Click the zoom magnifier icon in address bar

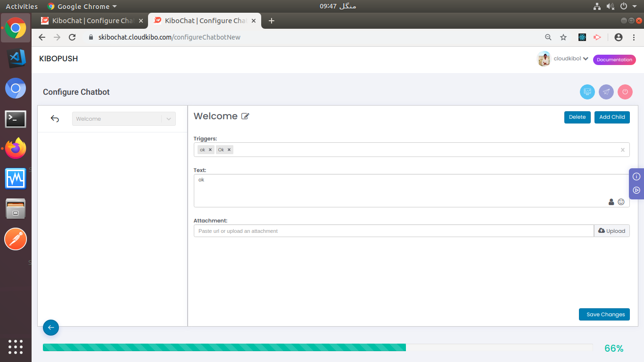548,37
